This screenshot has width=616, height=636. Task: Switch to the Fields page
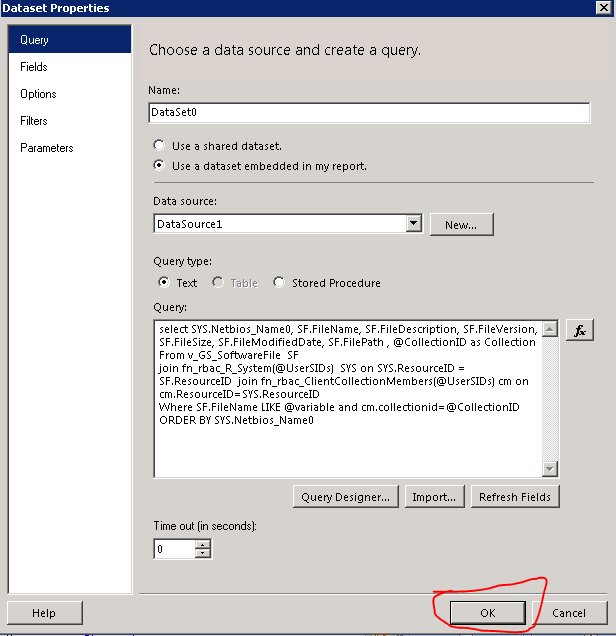pos(70,67)
